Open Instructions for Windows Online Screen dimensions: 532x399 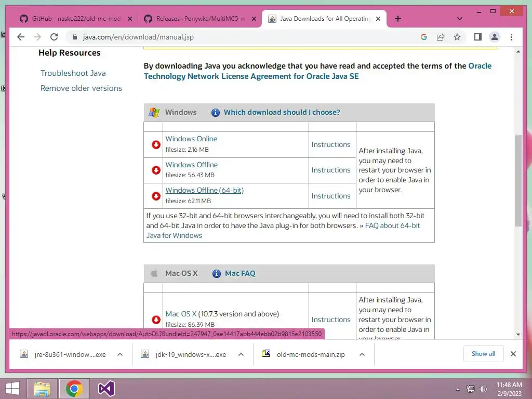click(x=331, y=144)
